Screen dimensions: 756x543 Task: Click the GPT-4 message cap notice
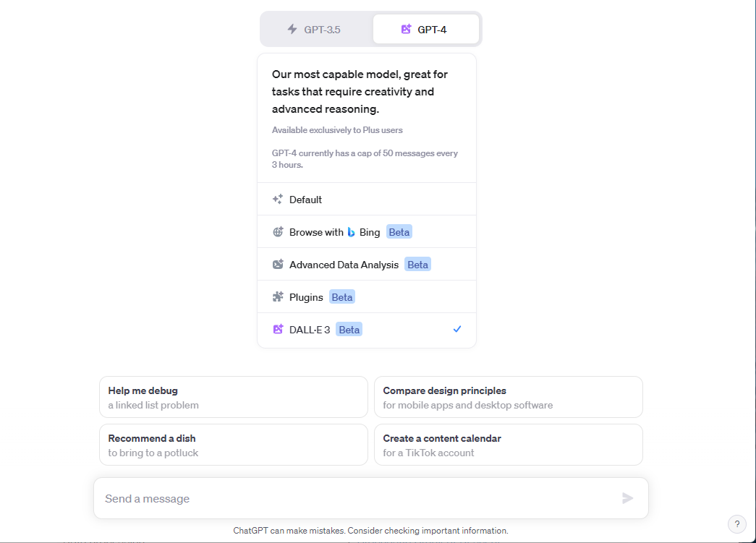[365, 159]
